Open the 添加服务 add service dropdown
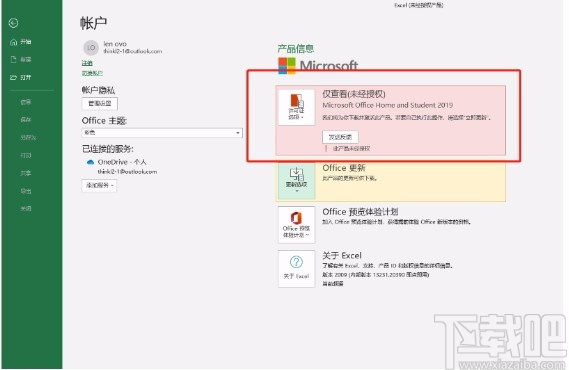Image resolution: width=569 pixels, height=370 pixels. coord(99,185)
